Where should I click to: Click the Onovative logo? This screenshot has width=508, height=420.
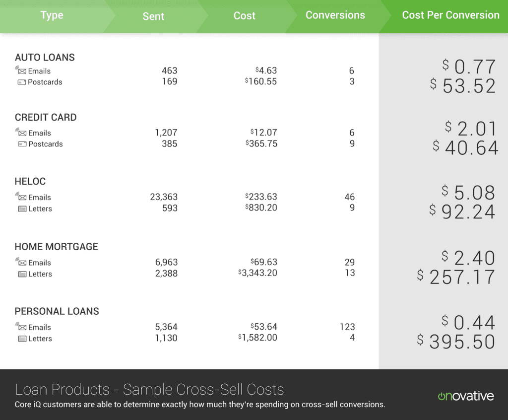click(x=465, y=396)
